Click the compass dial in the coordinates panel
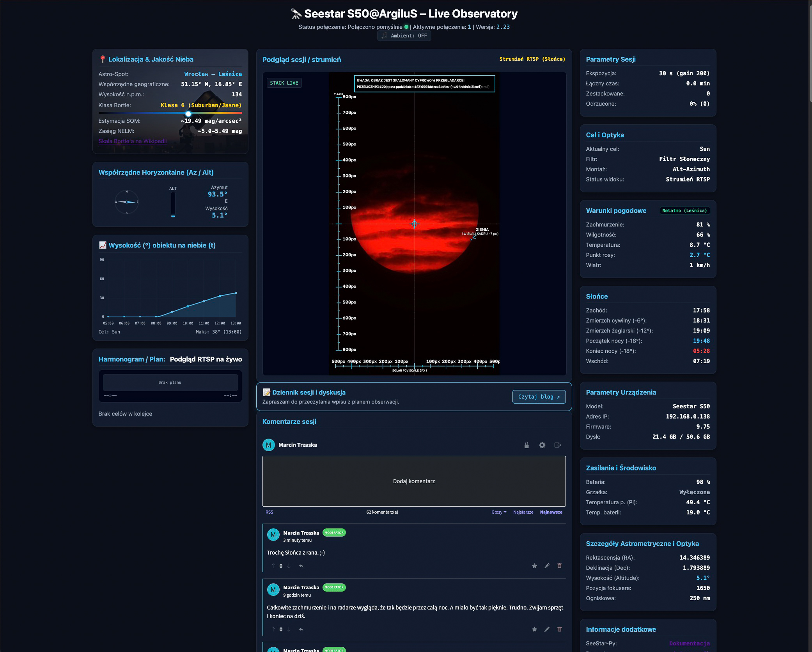Image resolution: width=812 pixels, height=652 pixels. pos(127,202)
